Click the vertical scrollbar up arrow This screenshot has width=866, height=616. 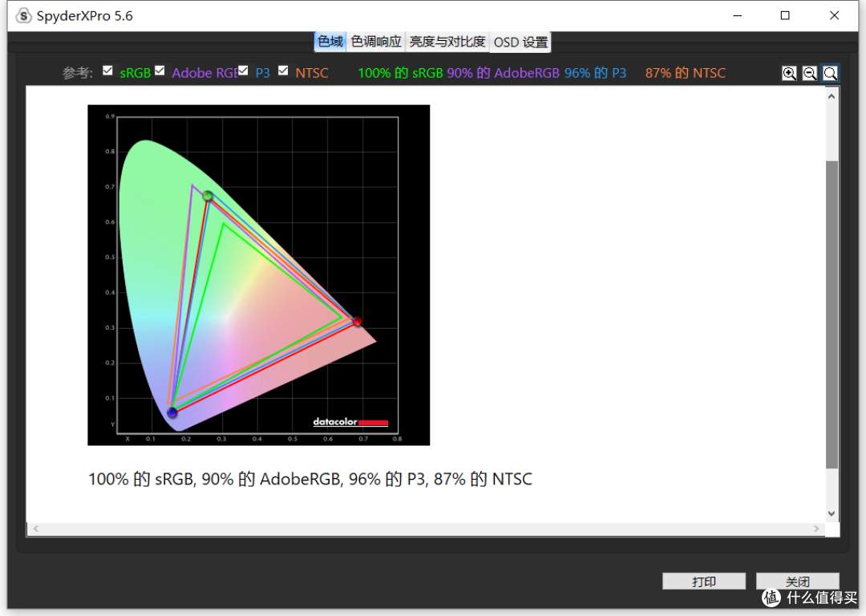832,96
